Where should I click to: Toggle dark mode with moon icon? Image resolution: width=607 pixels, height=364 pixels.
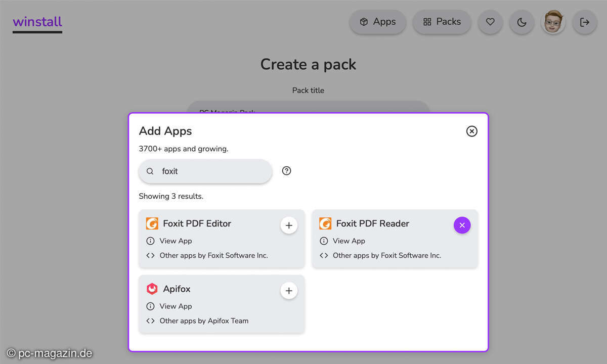click(x=522, y=22)
